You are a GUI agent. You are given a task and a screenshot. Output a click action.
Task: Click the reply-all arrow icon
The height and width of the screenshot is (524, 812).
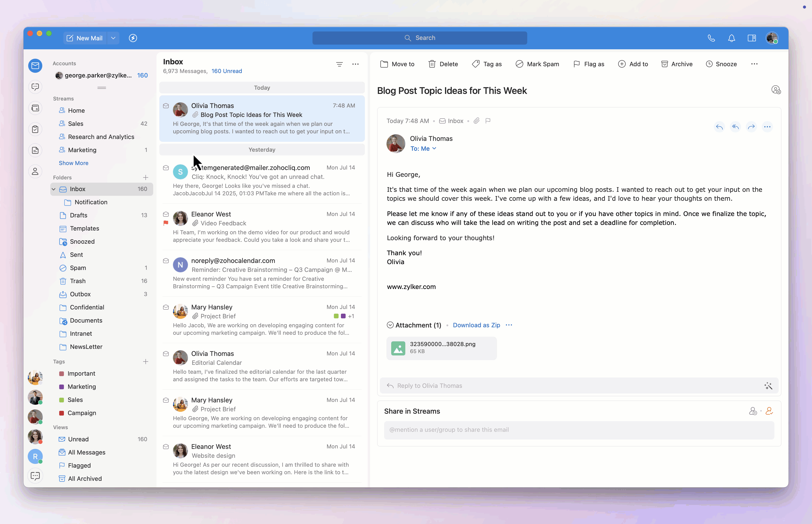[x=735, y=127]
